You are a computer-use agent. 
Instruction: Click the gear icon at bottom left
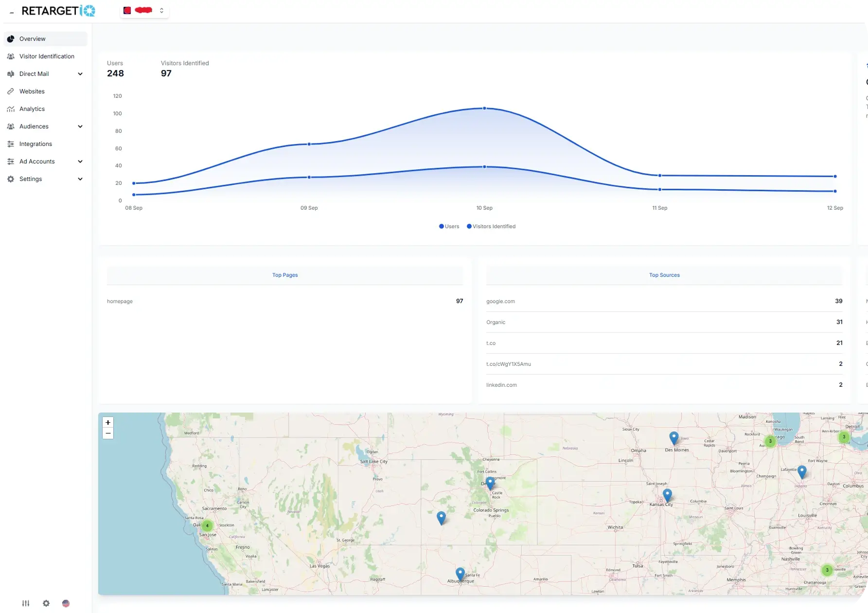coord(46,603)
